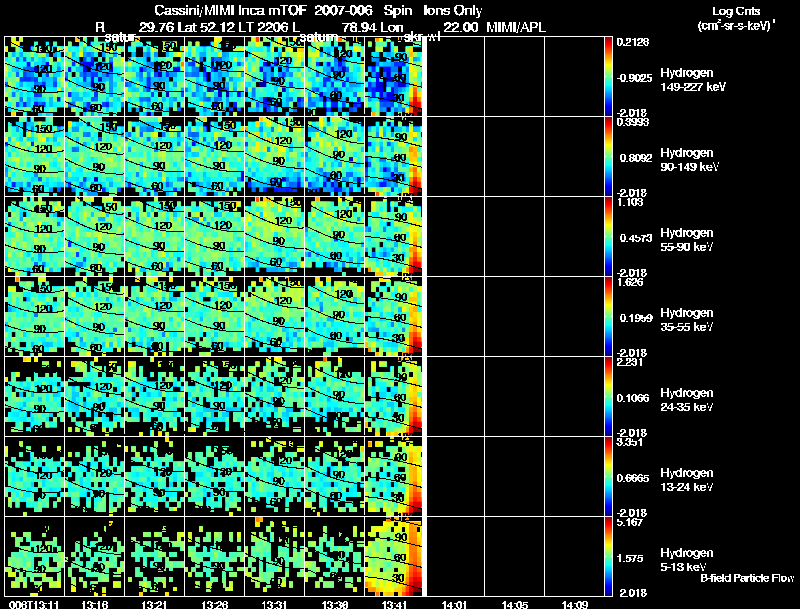This screenshot has height=609, width=800.
Task: Click the 90-149 keV Hydrogen color bar
Action: (609, 157)
